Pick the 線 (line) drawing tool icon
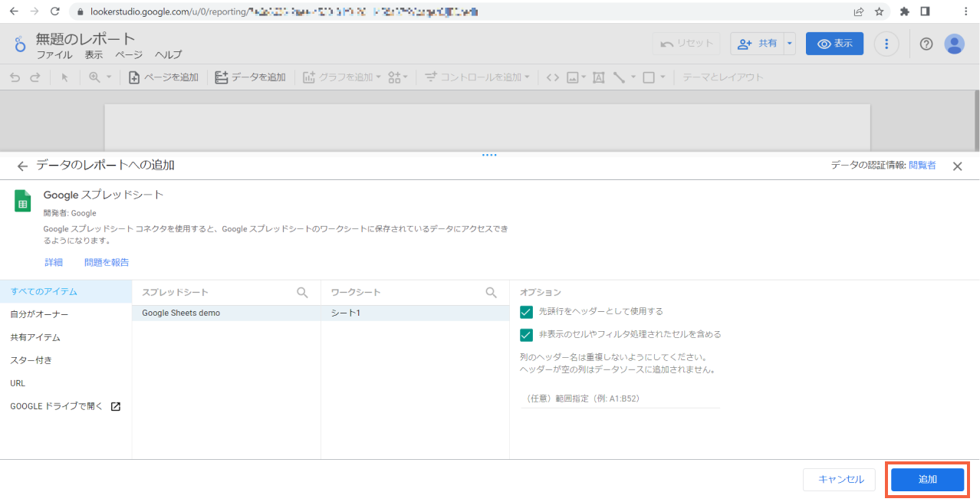 click(620, 77)
